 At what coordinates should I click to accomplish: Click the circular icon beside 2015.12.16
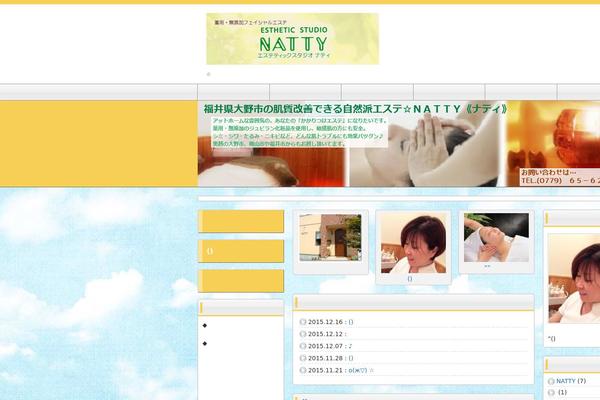303,322
